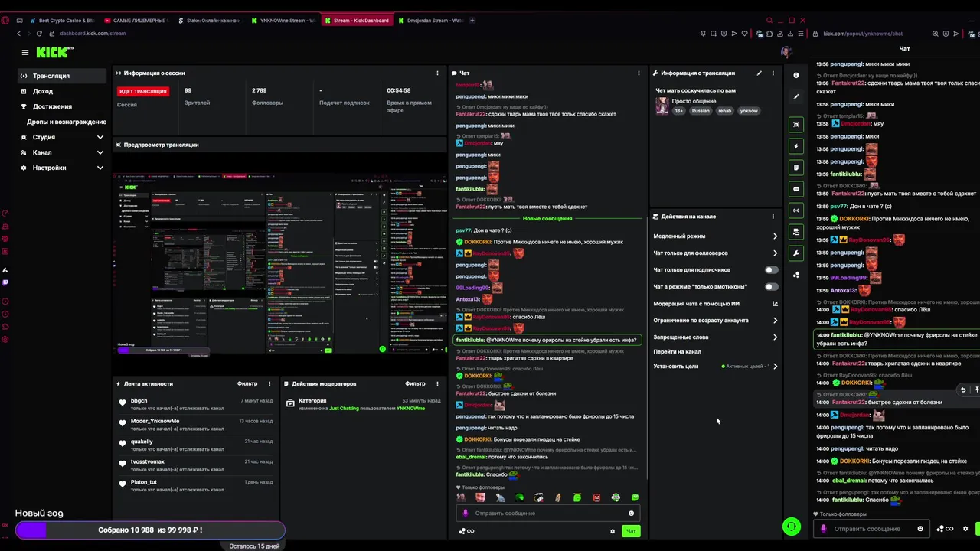
Task: Switch to YNKNOWme Stream browser tab
Action: [x=283, y=21]
